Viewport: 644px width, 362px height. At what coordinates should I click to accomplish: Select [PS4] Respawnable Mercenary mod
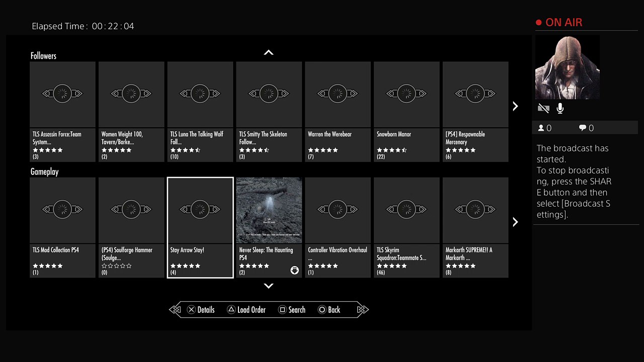(475, 112)
